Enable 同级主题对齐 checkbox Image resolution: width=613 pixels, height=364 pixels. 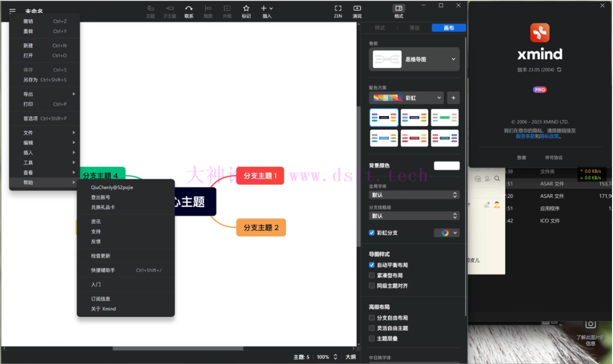coord(372,286)
